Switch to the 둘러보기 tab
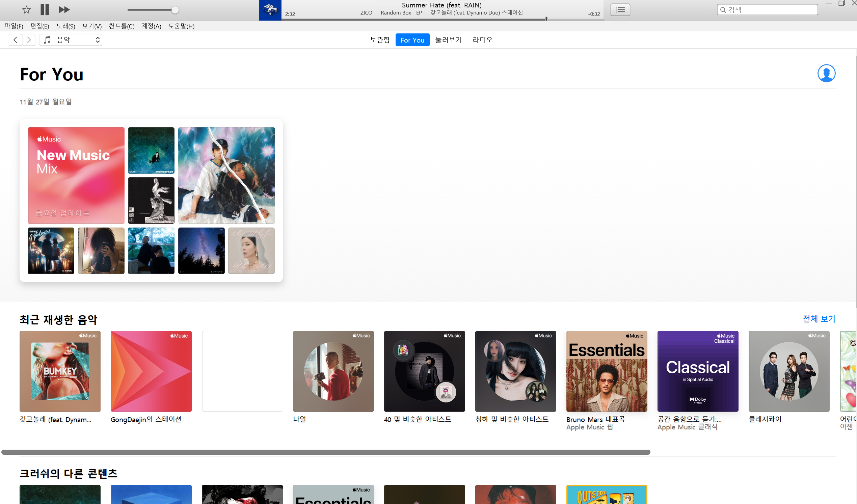857x504 pixels. pos(449,40)
